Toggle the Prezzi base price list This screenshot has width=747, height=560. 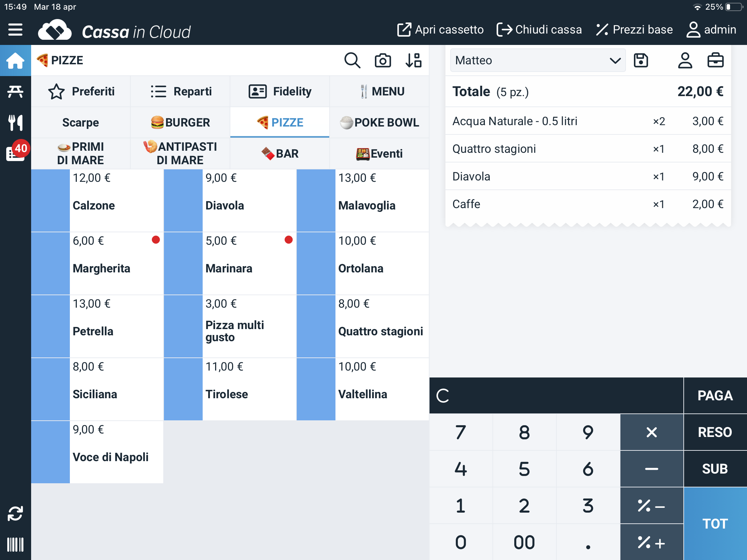coord(634,30)
